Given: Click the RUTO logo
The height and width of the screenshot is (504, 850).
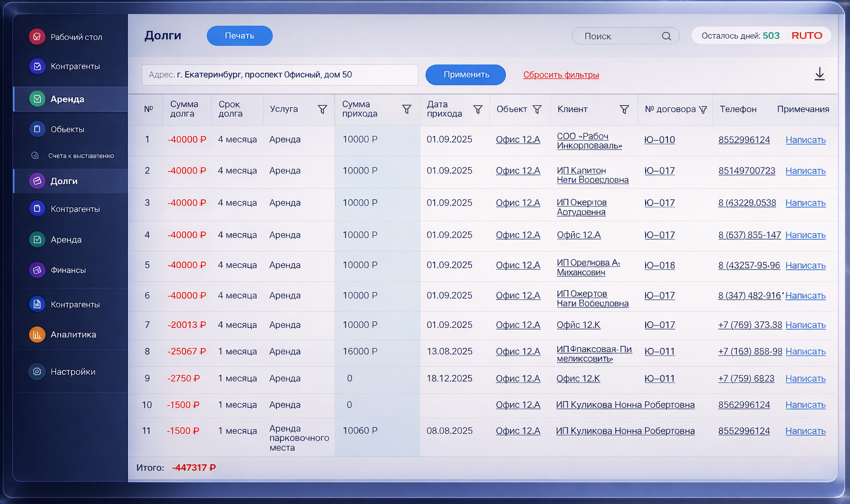Looking at the screenshot, I should click(x=807, y=35).
